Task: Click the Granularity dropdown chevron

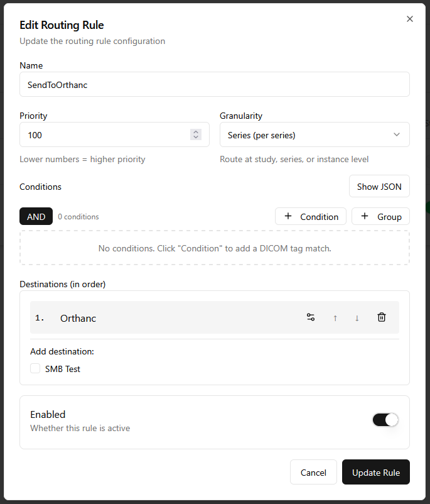Action: (396, 134)
